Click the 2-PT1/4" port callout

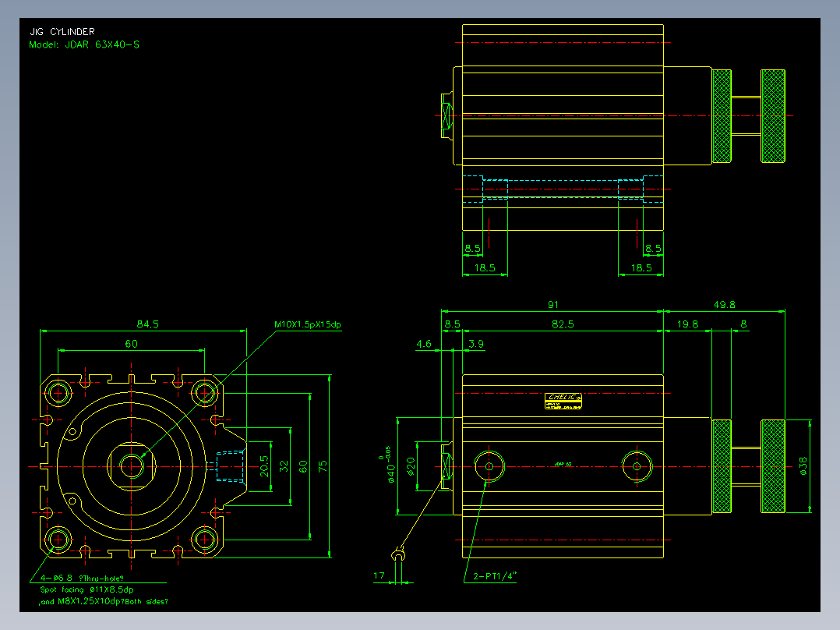(495, 576)
